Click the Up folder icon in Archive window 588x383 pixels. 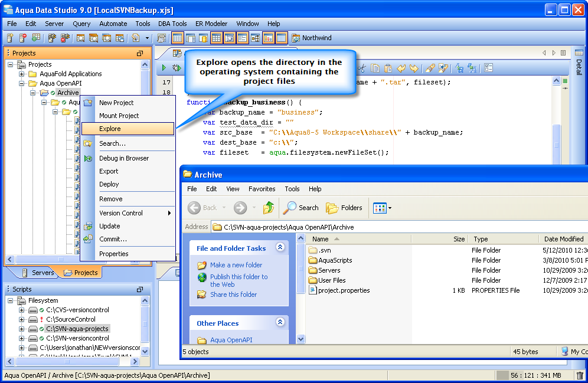269,208
